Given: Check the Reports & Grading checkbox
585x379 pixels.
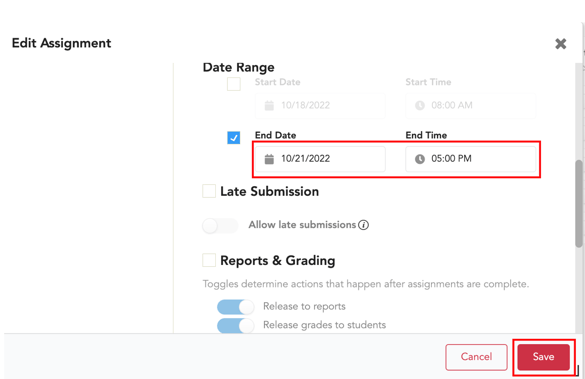Looking at the screenshot, I should tap(209, 260).
